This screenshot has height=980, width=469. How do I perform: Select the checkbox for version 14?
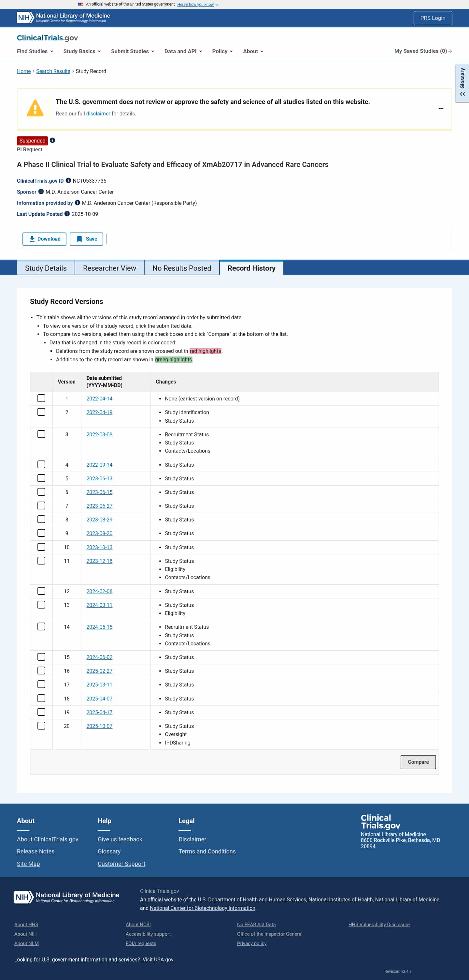coord(41,626)
